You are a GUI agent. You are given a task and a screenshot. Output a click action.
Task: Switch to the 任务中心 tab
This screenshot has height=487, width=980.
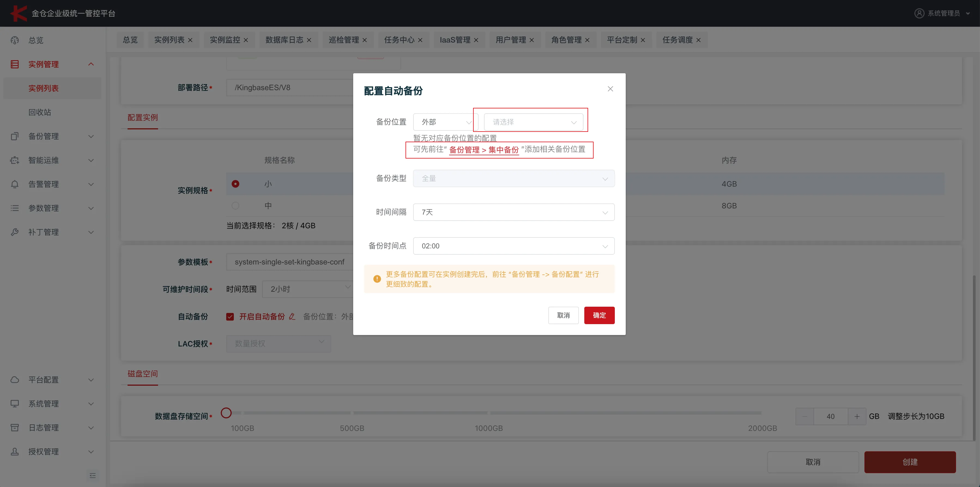(400, 39)
